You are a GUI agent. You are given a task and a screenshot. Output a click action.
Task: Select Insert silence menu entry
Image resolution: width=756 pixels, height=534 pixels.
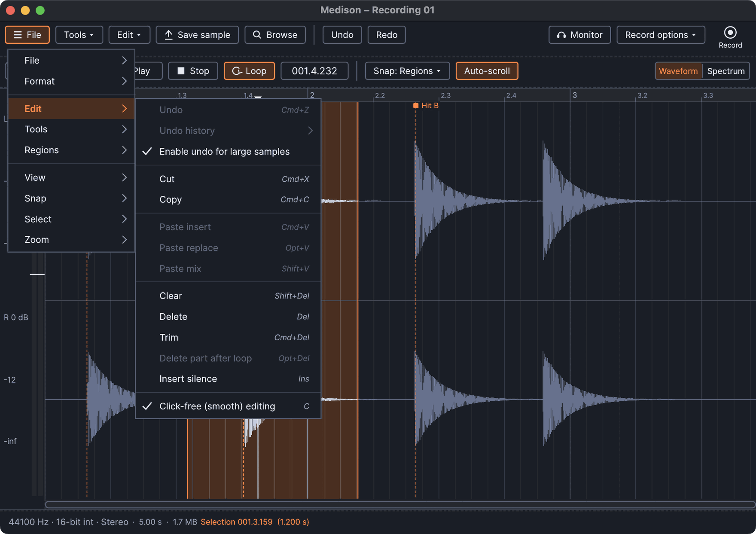pyautogui.click(x=228, y=379)
